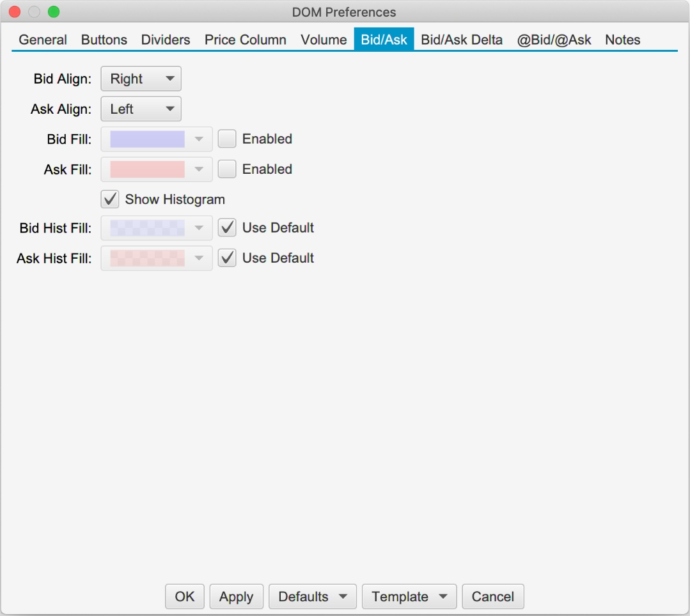The height and width of the screenshot is (616, 690).
Task: Expand the Bid Hist Fill dropdown arrow
Action: tap(199, 228)
